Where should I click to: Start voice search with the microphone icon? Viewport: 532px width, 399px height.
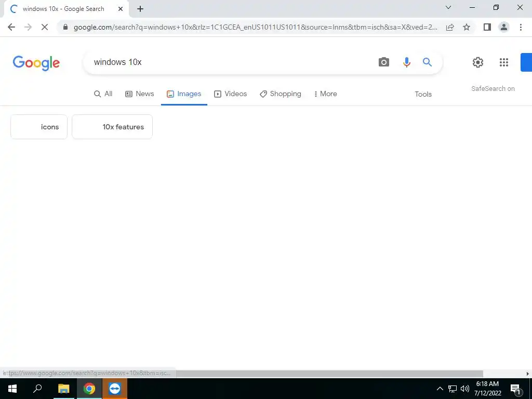click(406, 62)
